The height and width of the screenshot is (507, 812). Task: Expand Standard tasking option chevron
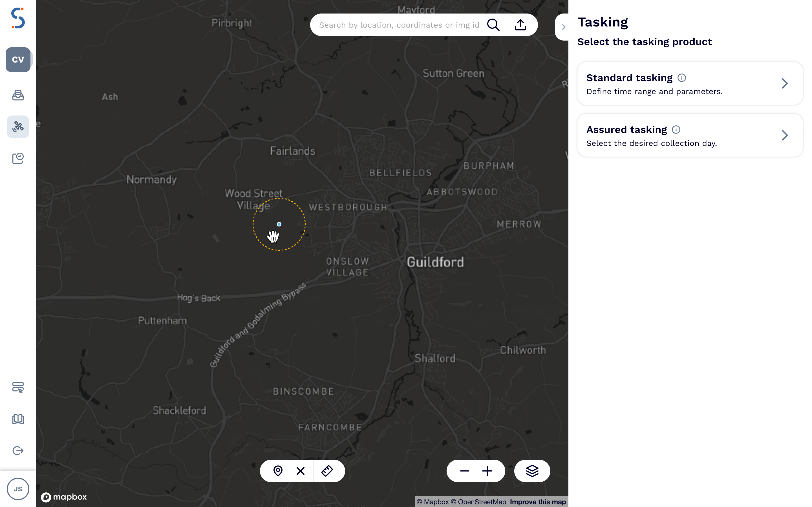point(784,83)
